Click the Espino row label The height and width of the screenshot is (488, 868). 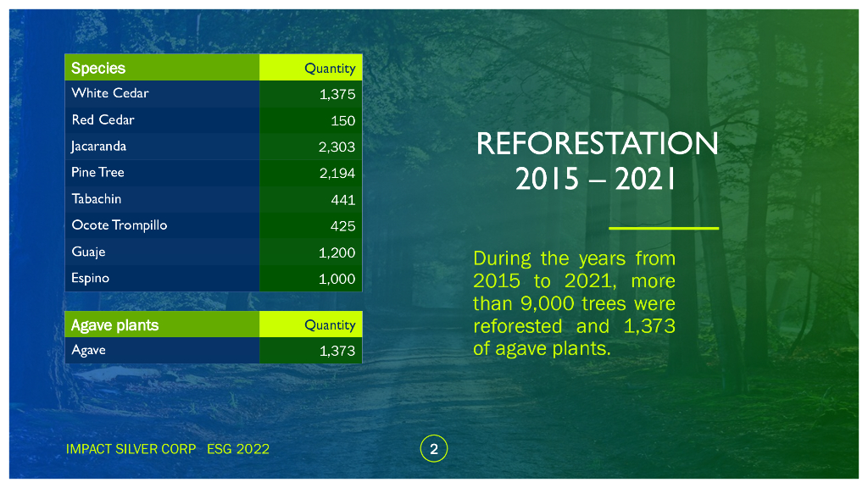[162, 278]
